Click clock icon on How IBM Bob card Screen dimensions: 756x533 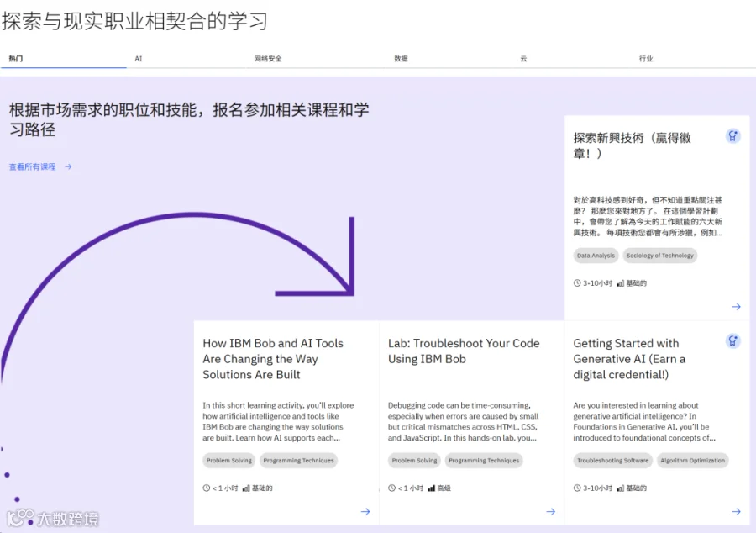[207, 488]
